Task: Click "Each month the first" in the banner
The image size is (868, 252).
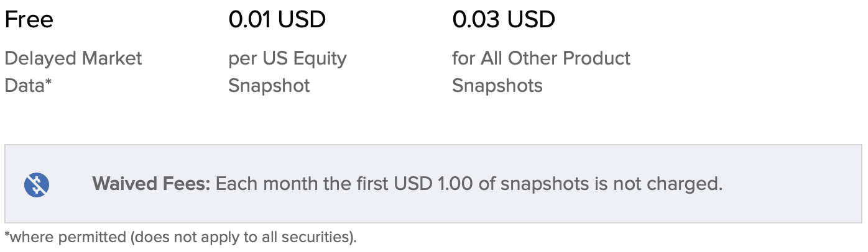Action: 303,184
